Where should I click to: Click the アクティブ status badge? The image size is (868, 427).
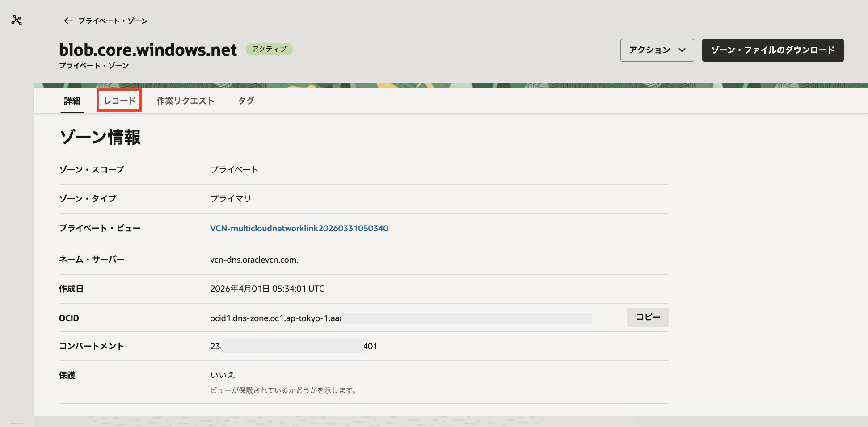269,49
